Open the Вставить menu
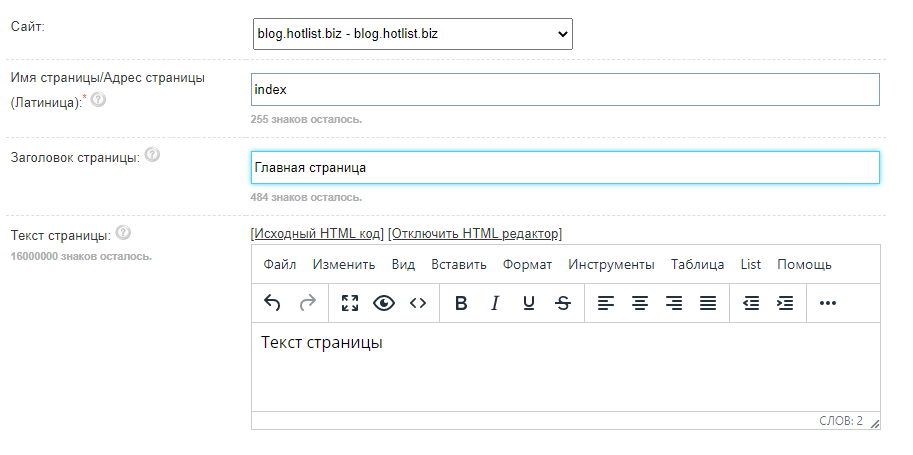Image resolution: width=913 pixels, height=455 pixels. tap(458, 264)
